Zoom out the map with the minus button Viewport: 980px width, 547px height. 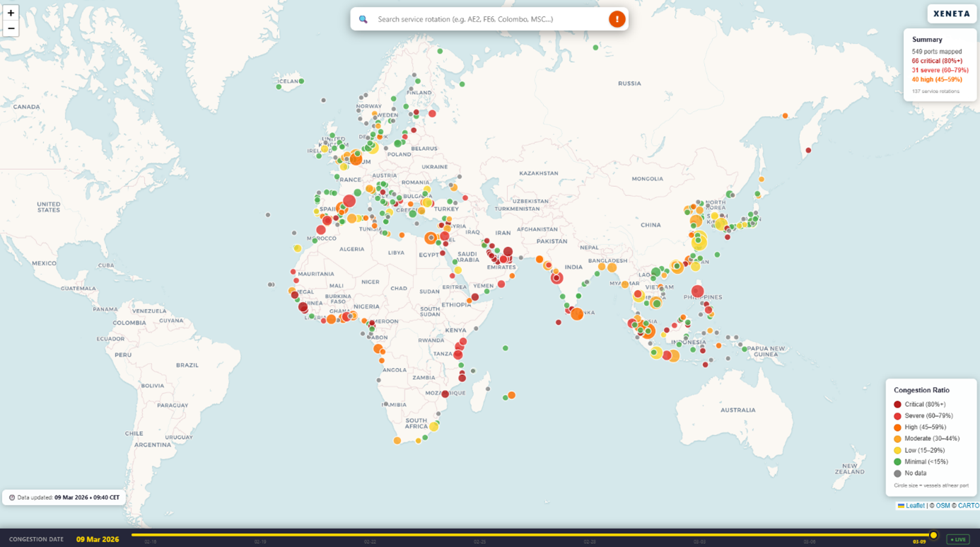11,28
